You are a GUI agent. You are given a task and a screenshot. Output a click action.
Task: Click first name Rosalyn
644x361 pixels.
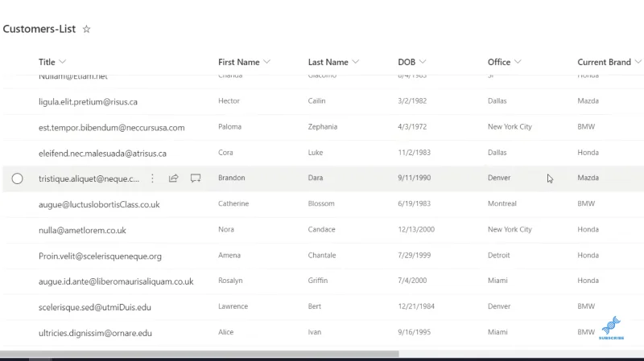[x=230, y=281]
